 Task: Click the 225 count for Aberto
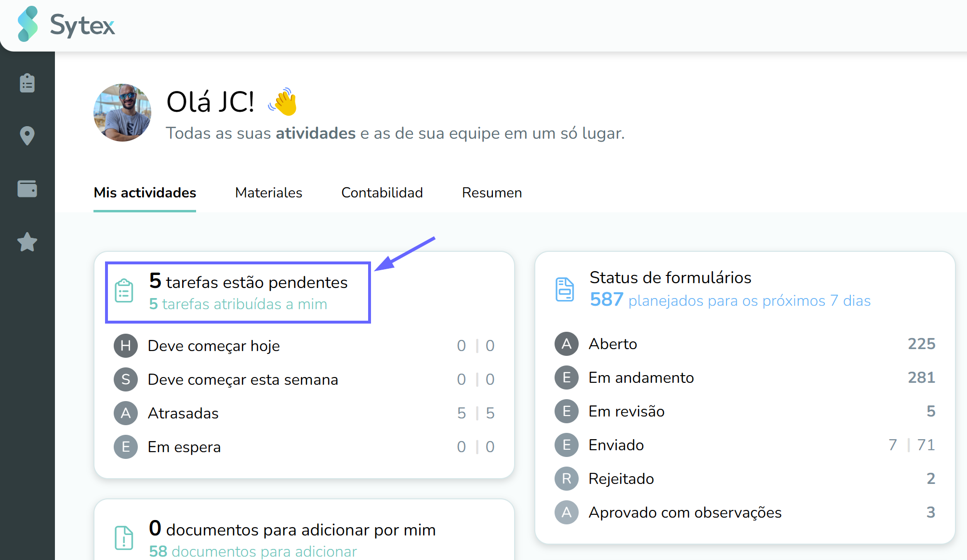[922, 344]
